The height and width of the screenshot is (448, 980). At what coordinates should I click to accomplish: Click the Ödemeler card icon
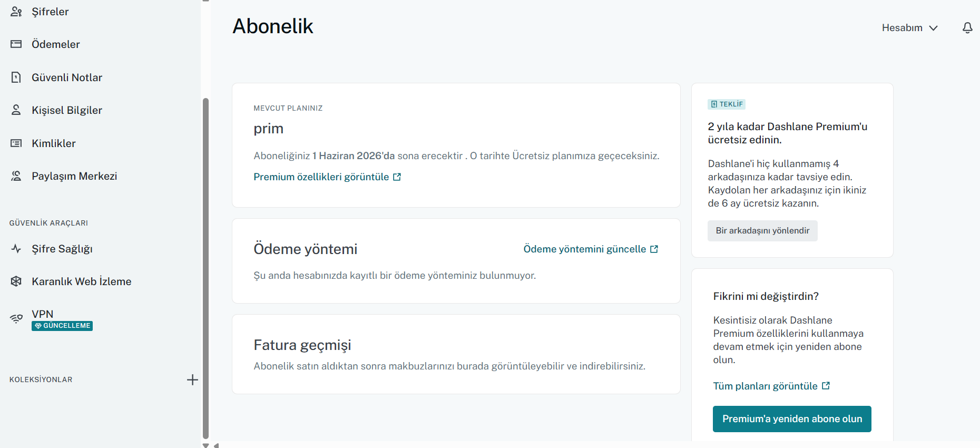16,44
